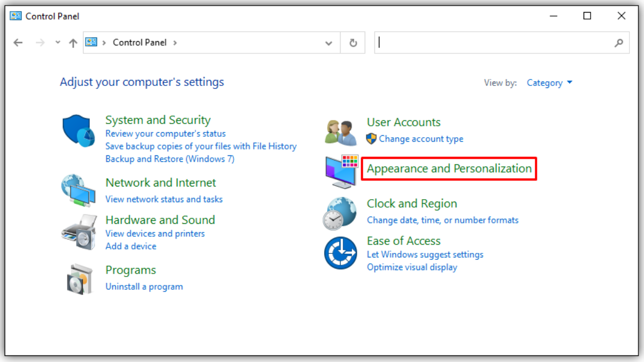Image resolution: width=644 pixels, height=362 pixels.
Task: Click the refresh button in the address bar
Action: point(352,42)
